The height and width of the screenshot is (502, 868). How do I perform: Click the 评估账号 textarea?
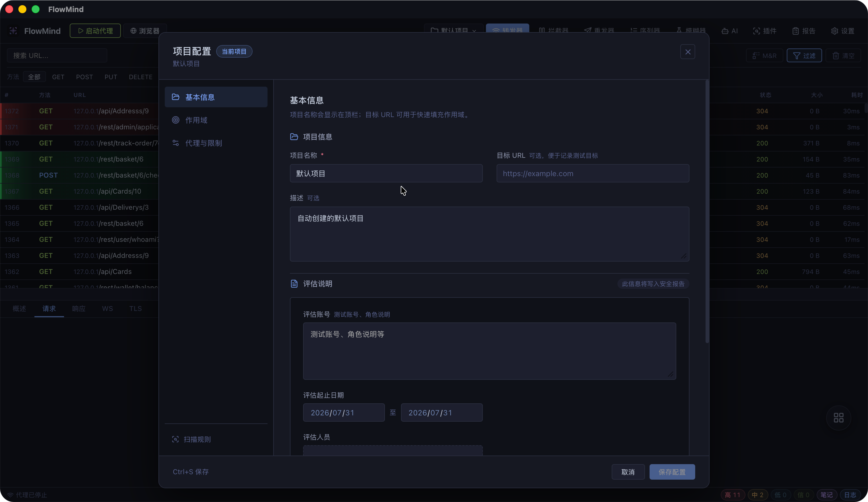point(489,351)
